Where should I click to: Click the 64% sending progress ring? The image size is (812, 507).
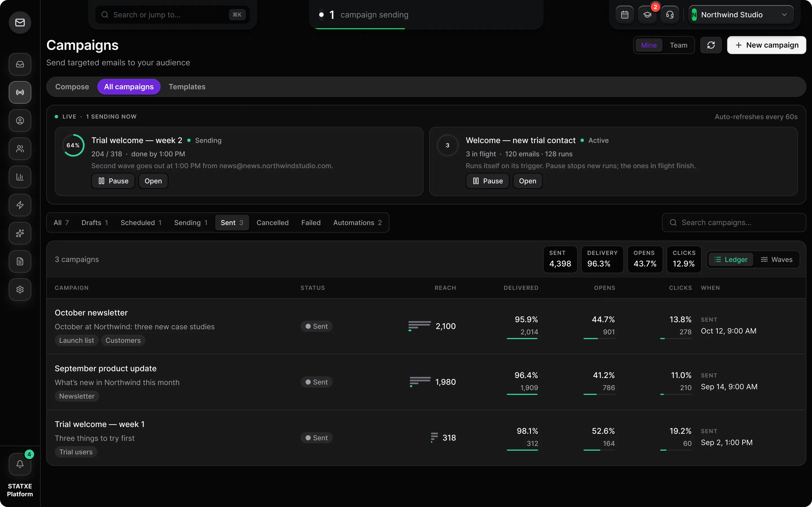[x=73, y=145]
